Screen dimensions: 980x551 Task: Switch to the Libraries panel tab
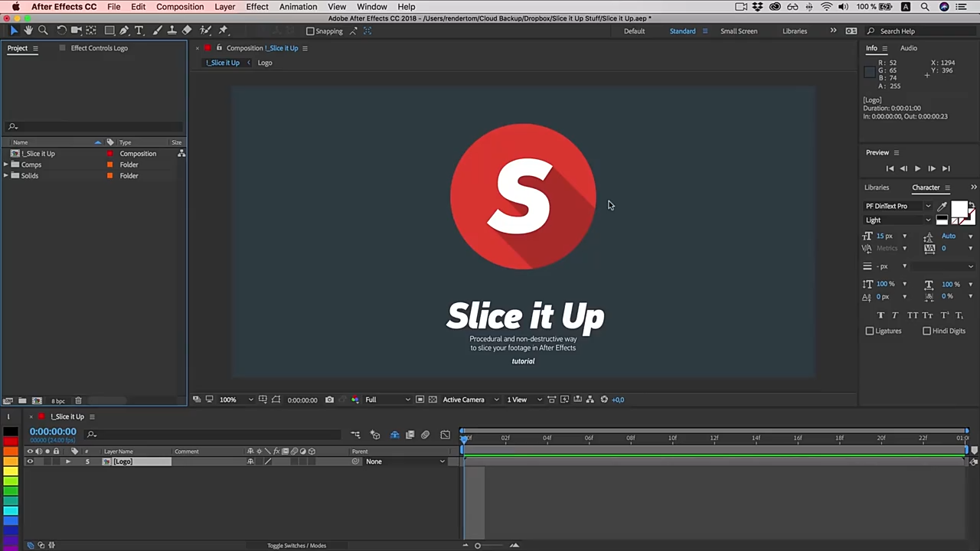[x=877, y=187]
